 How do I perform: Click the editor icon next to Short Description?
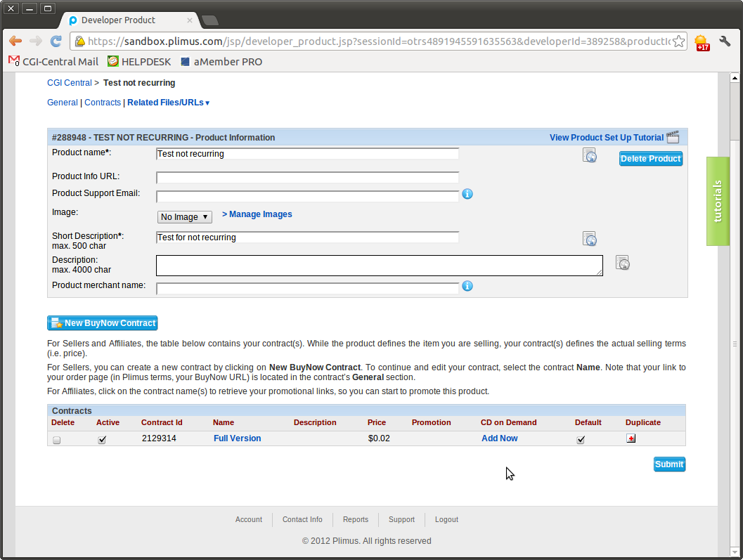coord(589,239)
